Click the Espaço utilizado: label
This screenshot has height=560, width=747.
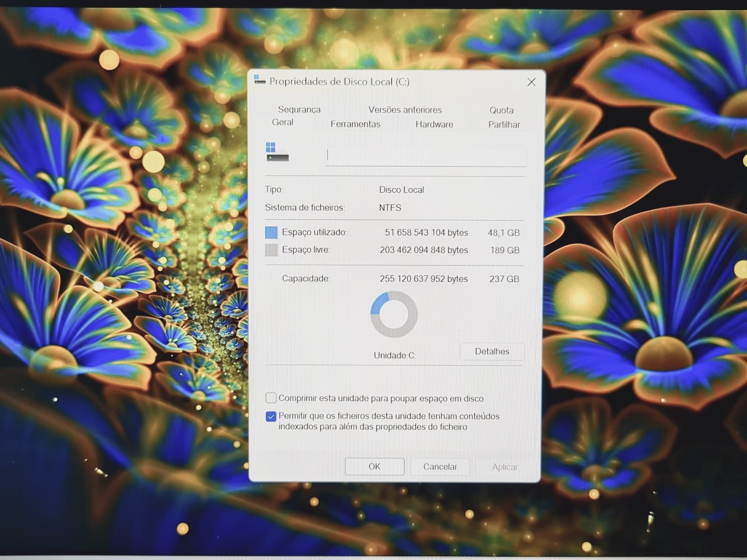coord(314,232)
